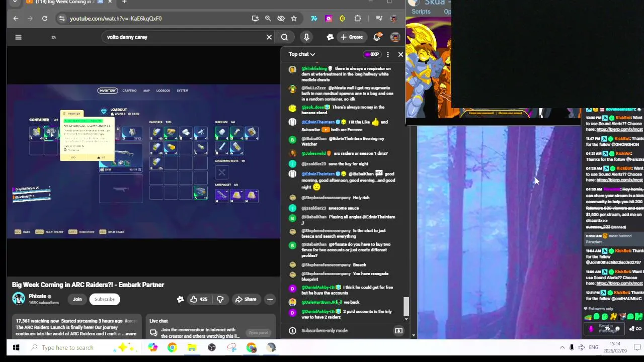
Task: Switch to LOGBOOK tab in video
Action: pyautogui.click(x=163, y=90)
